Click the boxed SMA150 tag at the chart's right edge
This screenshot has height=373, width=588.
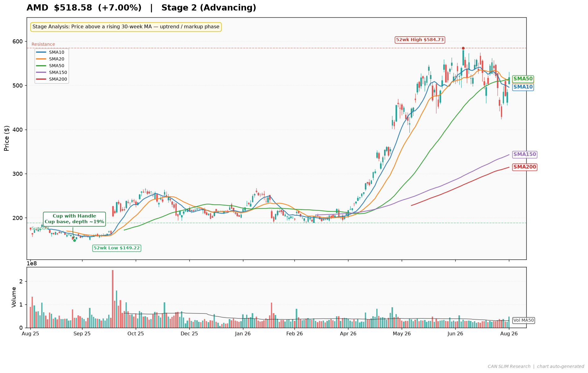coord(524,154)
